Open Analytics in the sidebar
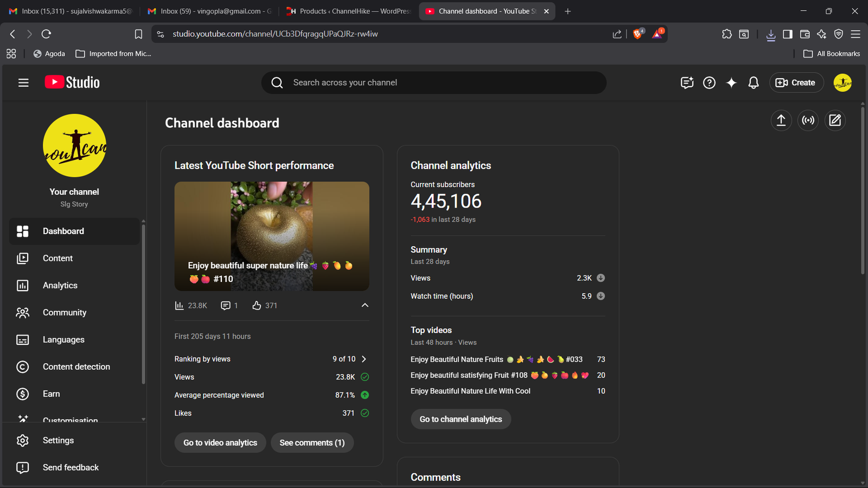This screenshot has height=488, width=868. click(x=60, y=285)
